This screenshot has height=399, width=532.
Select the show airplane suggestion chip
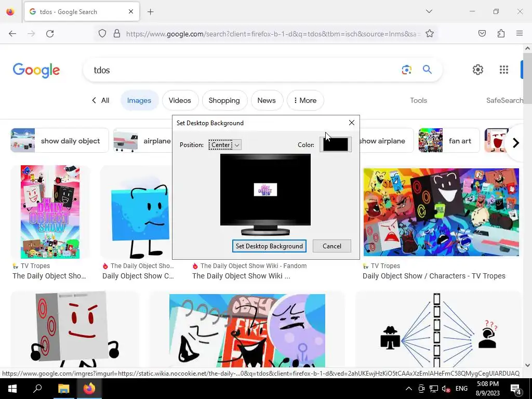click(386, 140)
